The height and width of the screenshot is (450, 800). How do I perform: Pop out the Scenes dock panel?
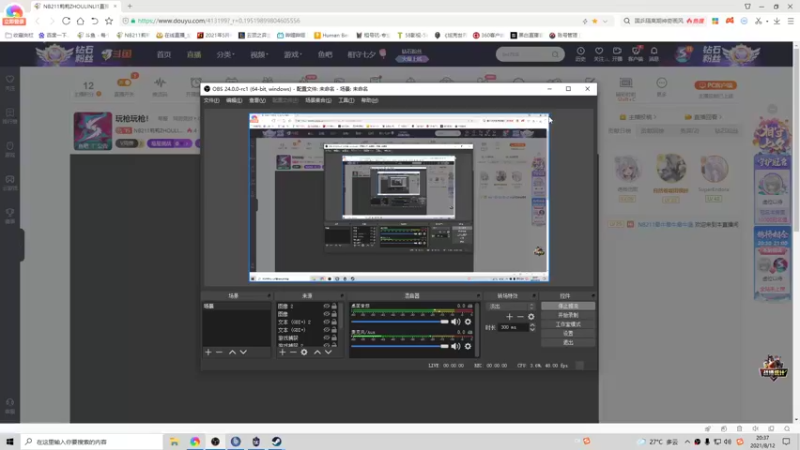[268, 296]
